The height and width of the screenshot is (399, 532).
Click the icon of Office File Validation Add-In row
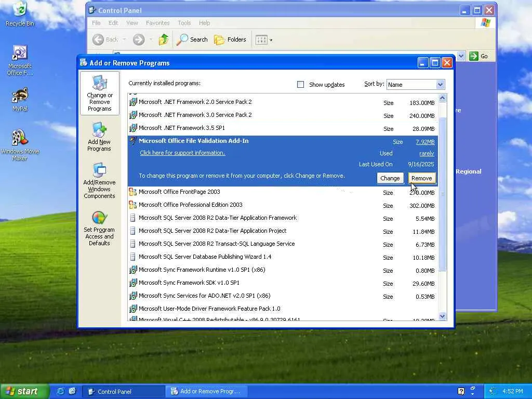tap(132, 141)
